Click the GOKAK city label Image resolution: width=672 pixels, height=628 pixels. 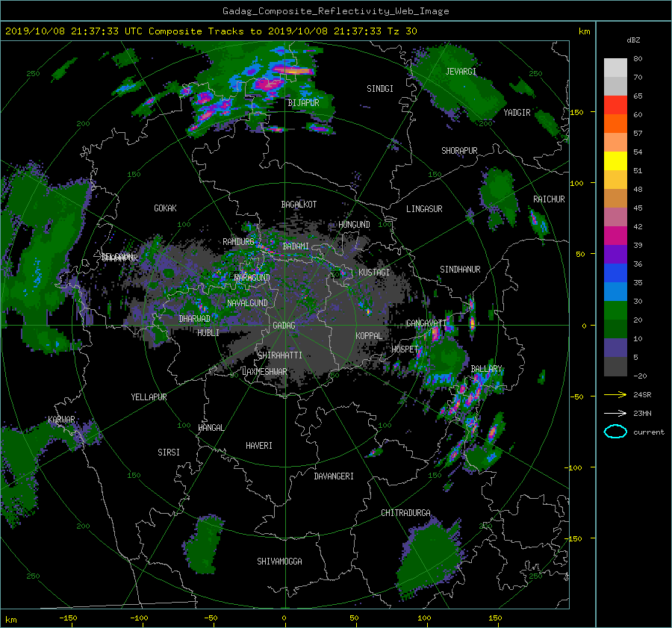coord(165,208)
